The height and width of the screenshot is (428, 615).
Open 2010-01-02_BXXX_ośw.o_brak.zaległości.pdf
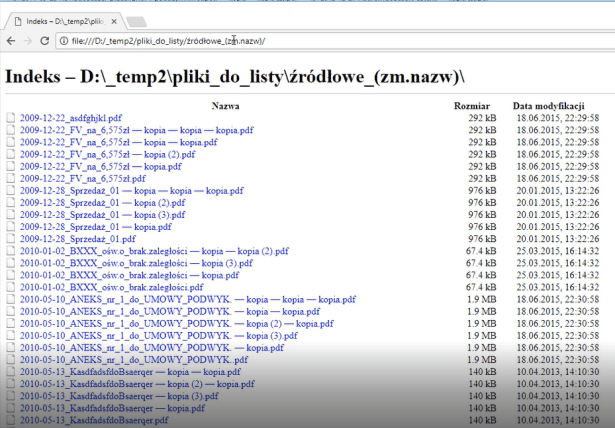(112, 287)
